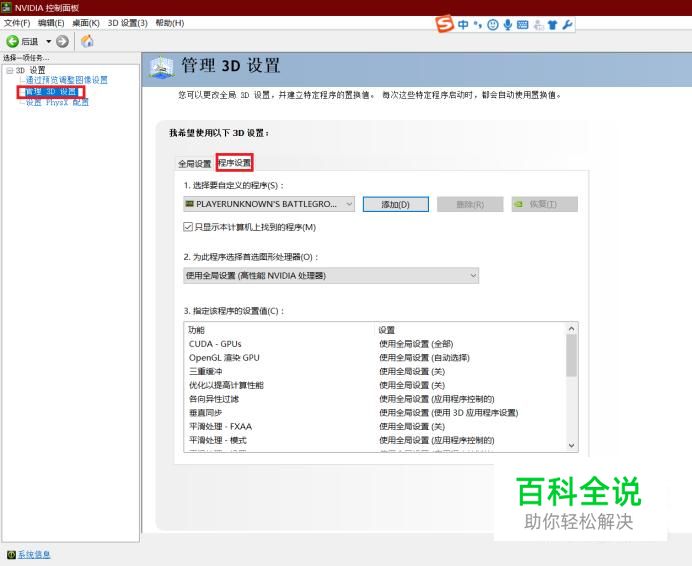Click the 使用全局设置 (自动选择) value

click(x=425, y=358)
